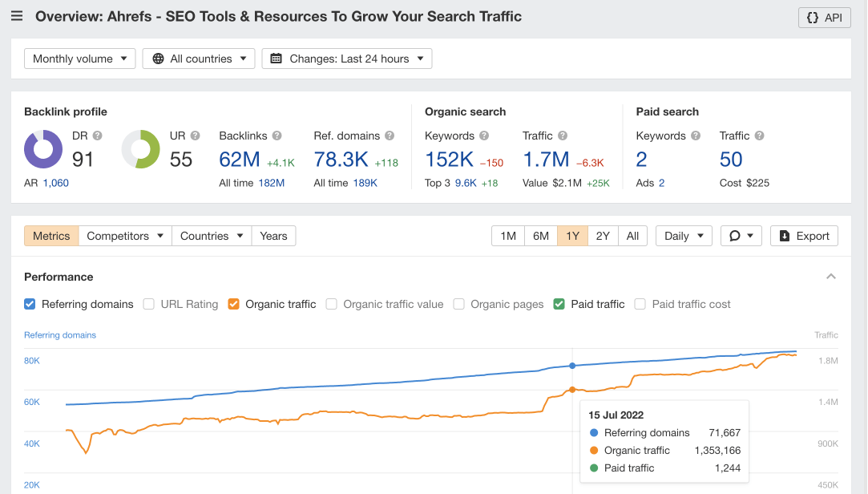
Task: Click the API button
Action: click(x=824, y=18)
